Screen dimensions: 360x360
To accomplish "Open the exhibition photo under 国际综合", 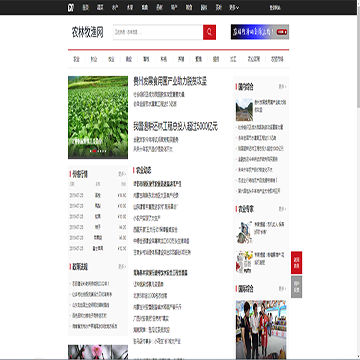I will pos(261,329).
